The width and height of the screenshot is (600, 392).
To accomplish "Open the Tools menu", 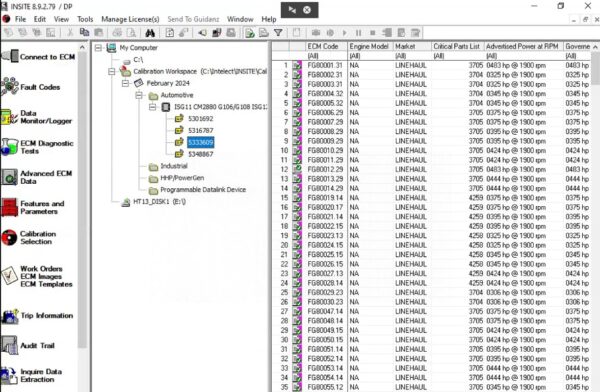I will pyautogui.click(x=85, y=19).
